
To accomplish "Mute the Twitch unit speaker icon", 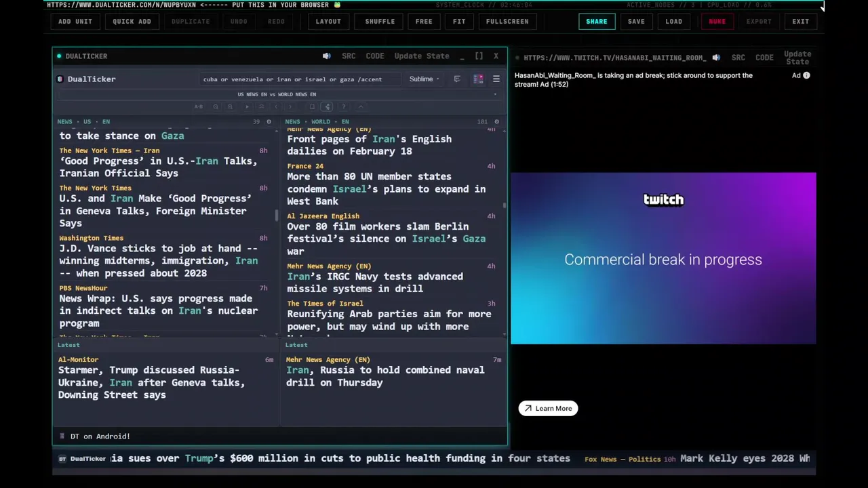I will click(x=716, y=58).
